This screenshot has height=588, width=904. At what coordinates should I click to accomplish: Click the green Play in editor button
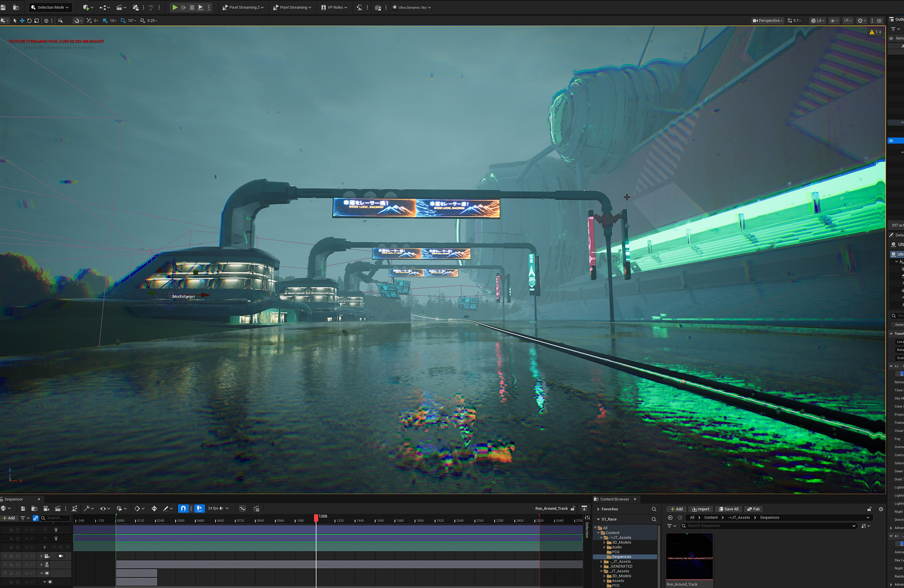(175, 8)
